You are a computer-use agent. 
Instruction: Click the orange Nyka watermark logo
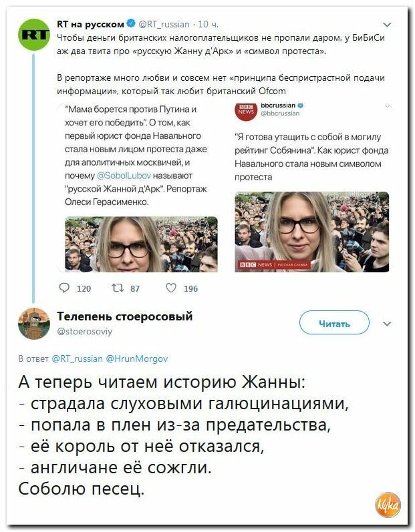point(388,505)
